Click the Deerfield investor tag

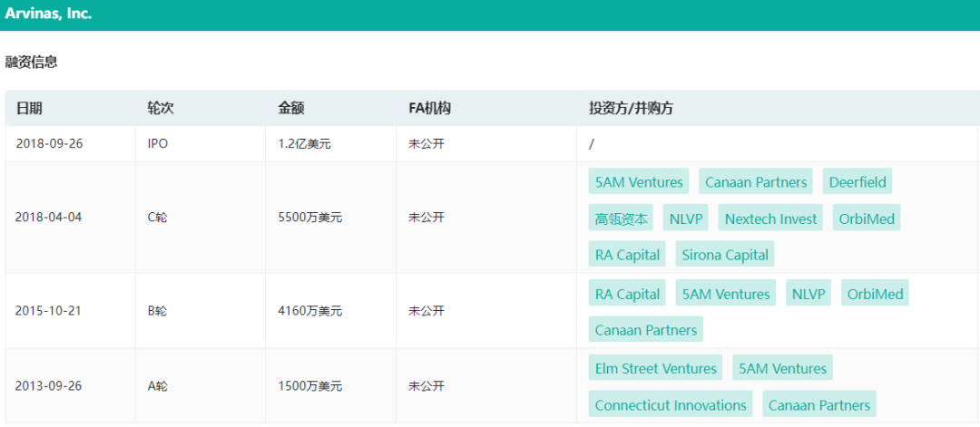point(857,182)
